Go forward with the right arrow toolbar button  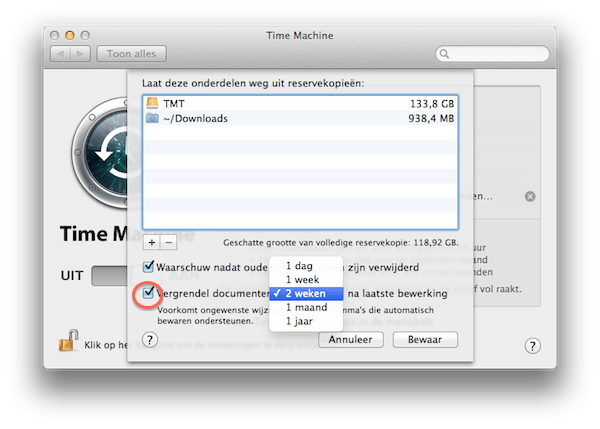(x=80, y=54)
